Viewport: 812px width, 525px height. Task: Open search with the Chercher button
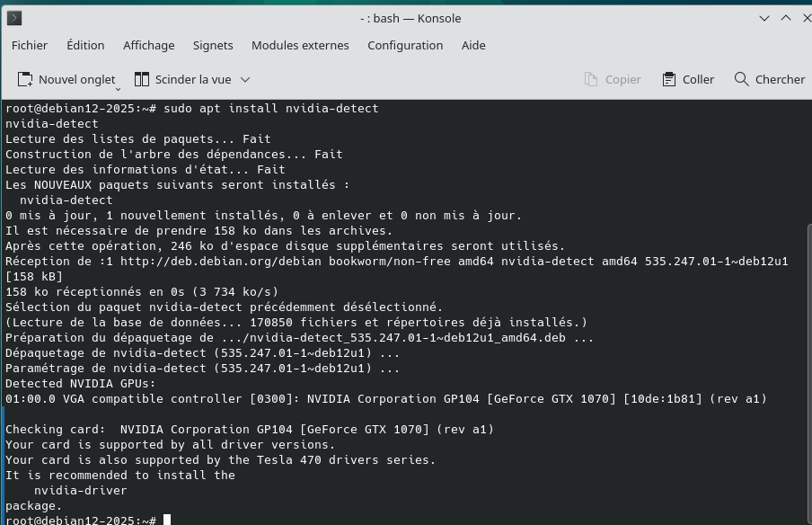[x=770, y=79]
